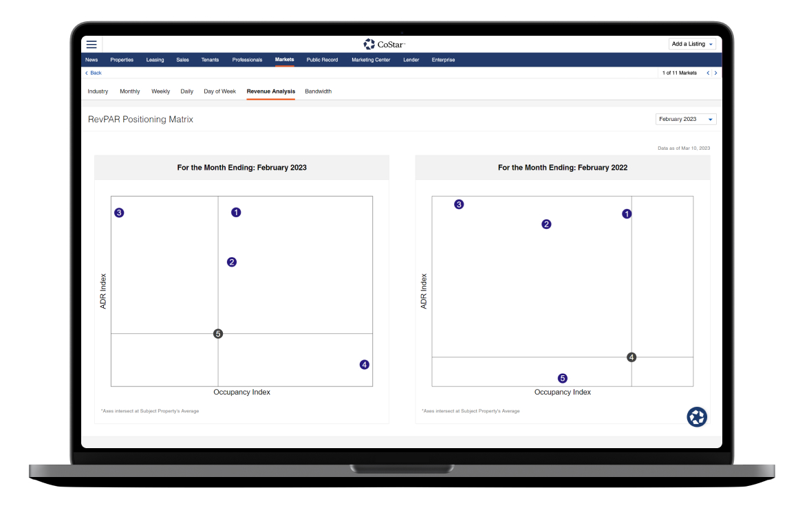Click the Back link

pyautogui.click(x=94, y=73)
